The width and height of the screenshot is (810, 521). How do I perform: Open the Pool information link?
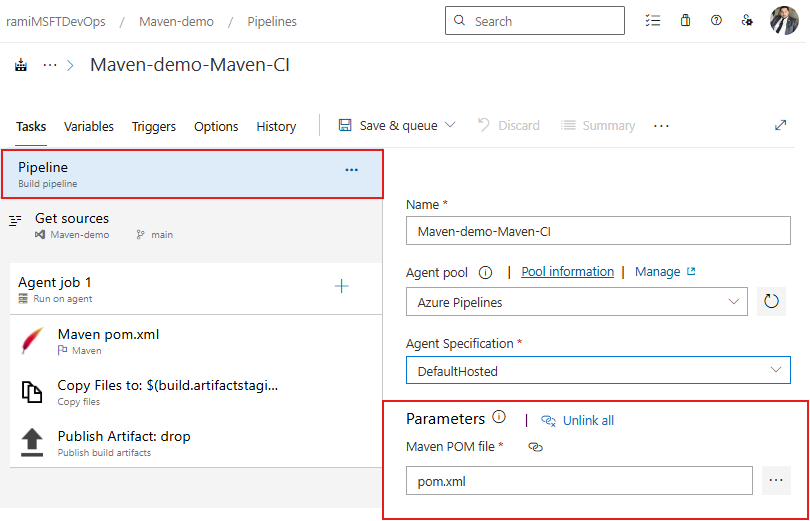(x=567, y=272)
